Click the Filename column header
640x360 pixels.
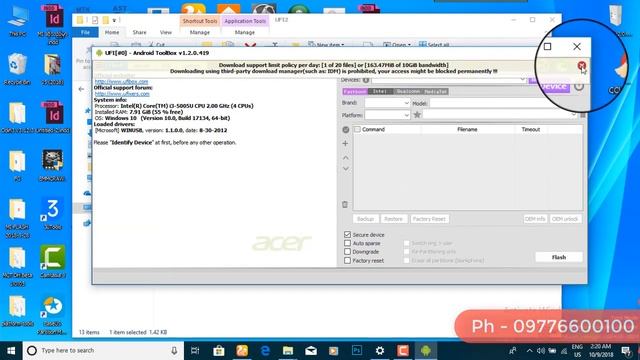pyautogui.click(x=467, y=129)
